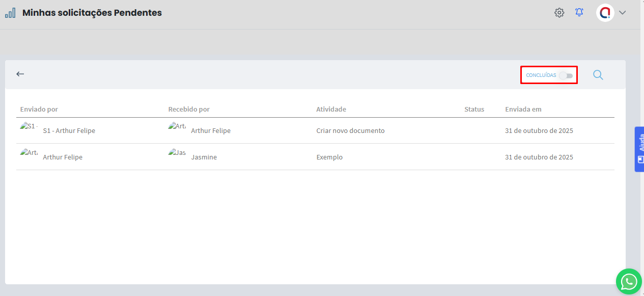Go back using the left arrow
The height and width of the screenshot is (296, 644).
[x=20, y=74]
